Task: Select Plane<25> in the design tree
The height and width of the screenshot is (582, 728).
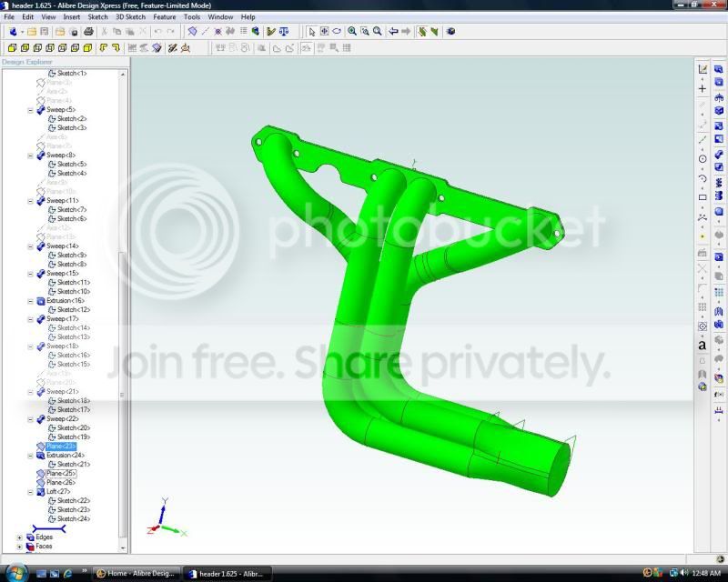Action: point(61,474)
